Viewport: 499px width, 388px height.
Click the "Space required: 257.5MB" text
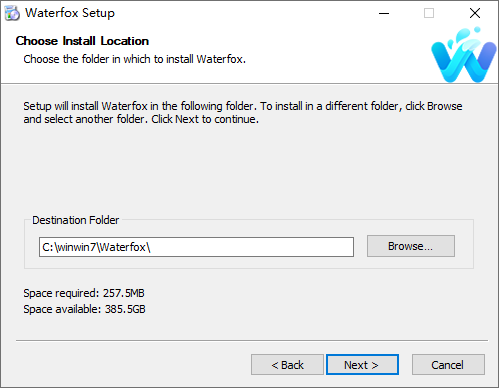pos(84,293)
